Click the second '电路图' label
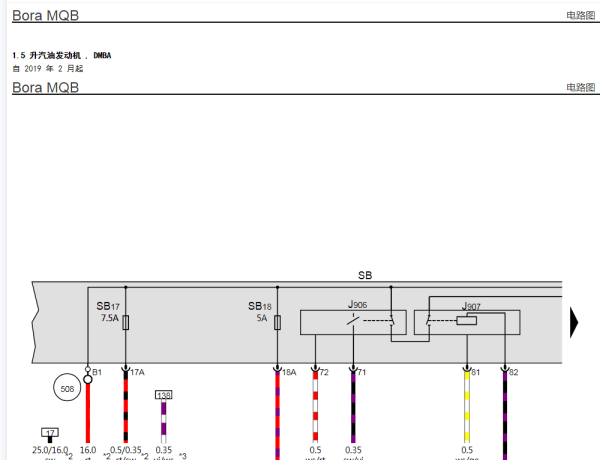Image resolution: width=600 pixels, height=460 pixels. pos(581,87)
